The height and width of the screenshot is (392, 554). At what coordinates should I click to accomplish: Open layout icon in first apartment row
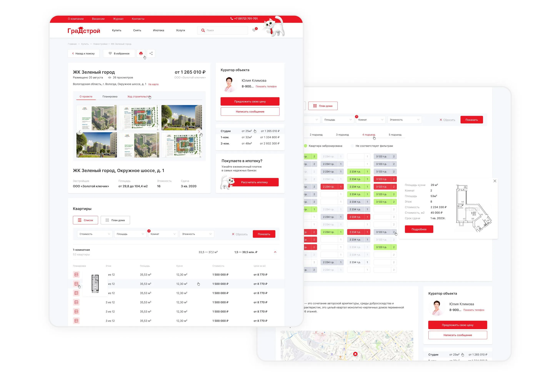76,275
